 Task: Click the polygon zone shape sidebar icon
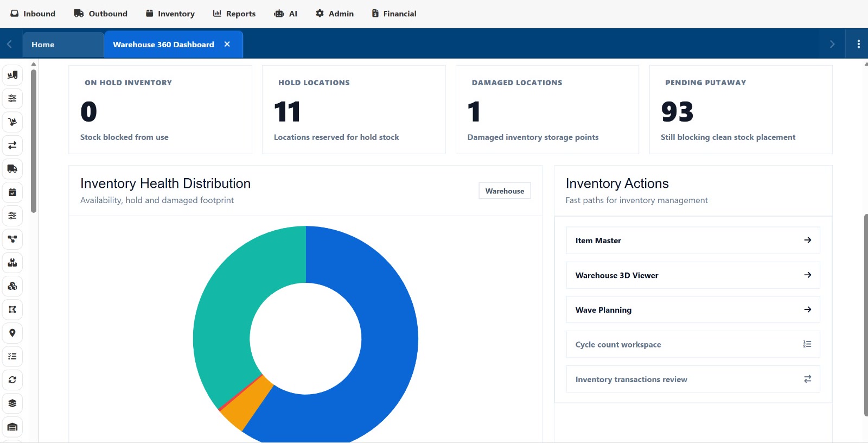[x=12, y=309]
